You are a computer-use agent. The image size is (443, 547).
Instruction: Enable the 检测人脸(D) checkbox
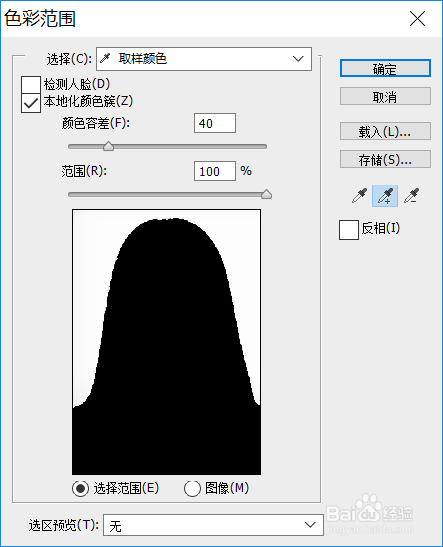tap(31, 85)
